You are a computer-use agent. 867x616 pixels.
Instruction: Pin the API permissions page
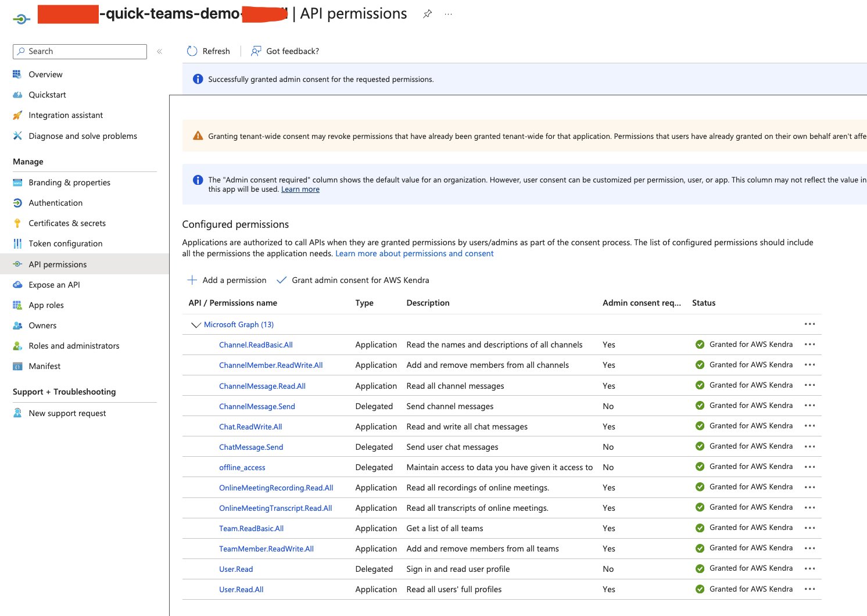pos(428,13)
